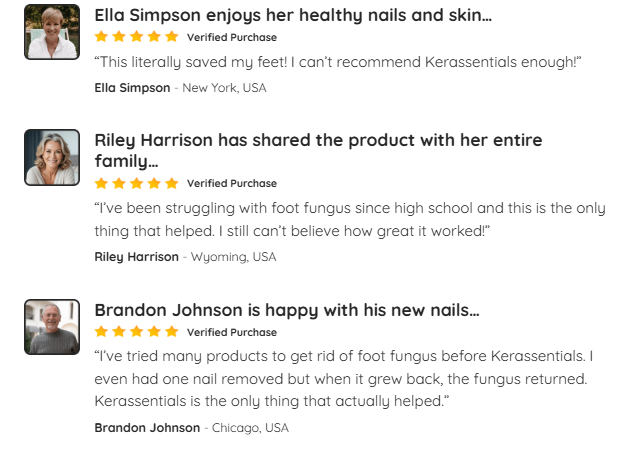The width and height of the screenshot is (617, 451).
Task: Click fifth star in Riley Harrison's rating
Action: (x=171, y=184)
